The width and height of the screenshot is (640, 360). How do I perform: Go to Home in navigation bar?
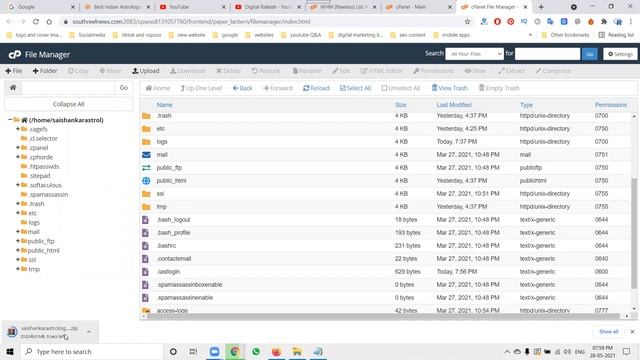pyautogui.click(x=158, y=88)
